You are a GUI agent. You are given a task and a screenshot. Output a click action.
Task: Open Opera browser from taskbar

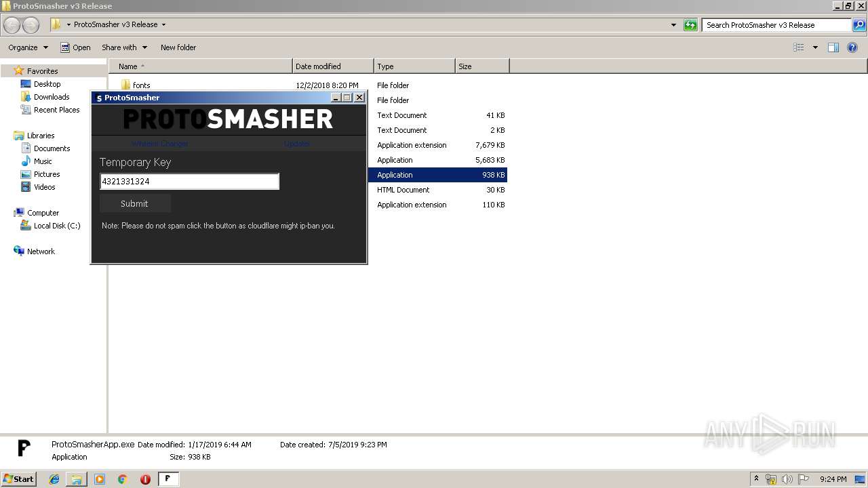click(x=145, y=479)
